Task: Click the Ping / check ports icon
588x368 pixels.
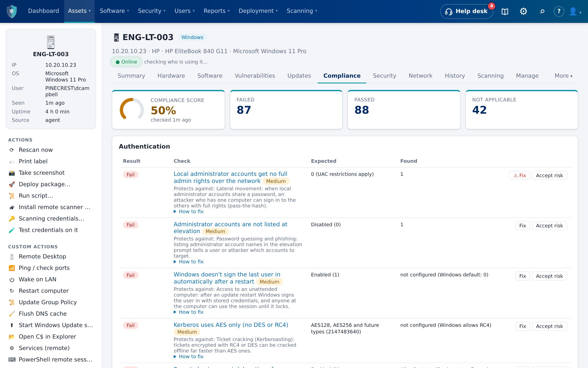Action: click(12, 268)
